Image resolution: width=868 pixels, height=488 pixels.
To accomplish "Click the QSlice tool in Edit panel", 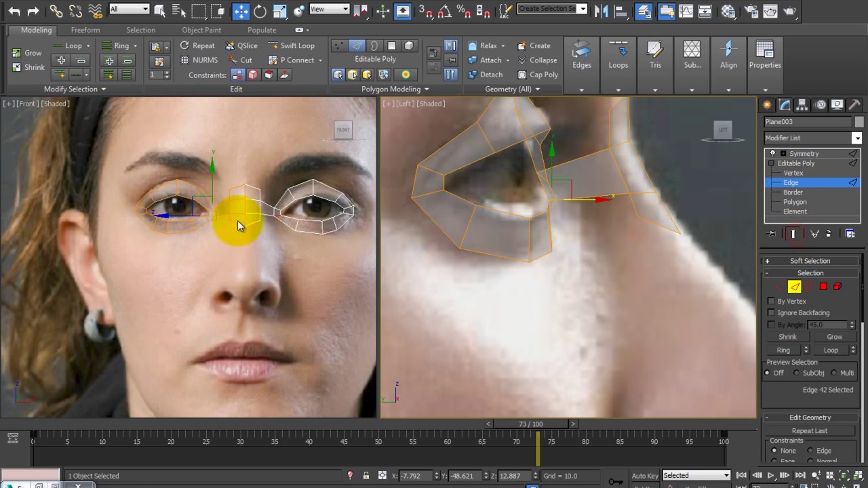I will point(241,45).
